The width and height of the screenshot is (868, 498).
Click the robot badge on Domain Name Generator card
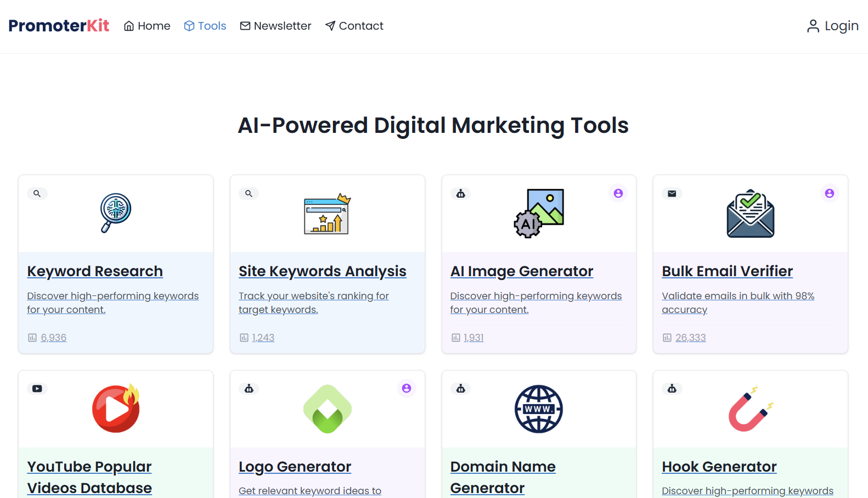click(x=461, y=389)
